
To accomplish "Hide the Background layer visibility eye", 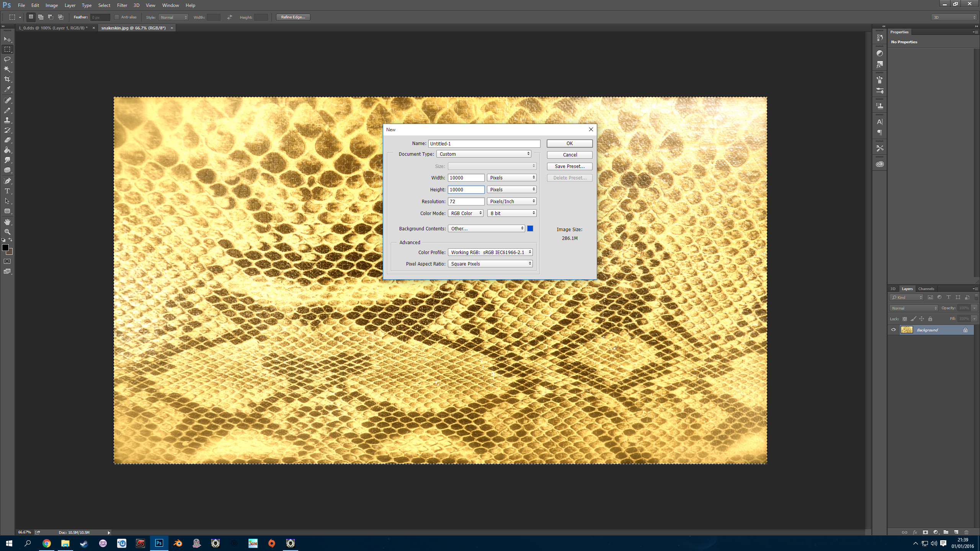I will pos(893,330).
